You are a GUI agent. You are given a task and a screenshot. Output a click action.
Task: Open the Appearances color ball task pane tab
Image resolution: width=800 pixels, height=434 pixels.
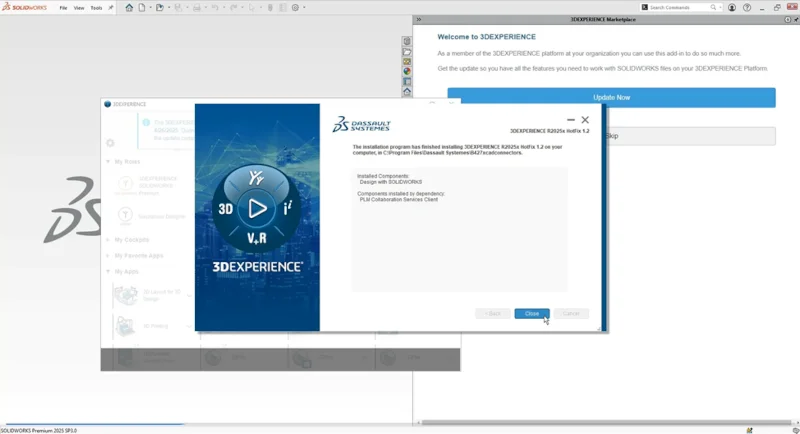pyautogui.click(x=407, y=72)
